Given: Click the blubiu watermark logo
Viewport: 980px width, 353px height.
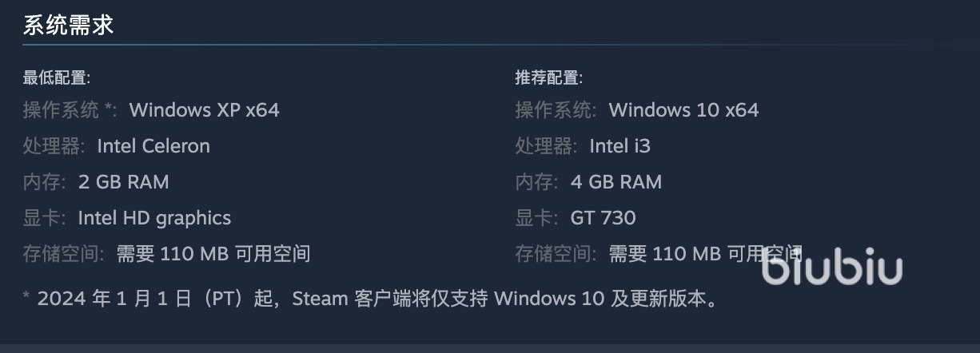Looking at the screenshot, I should [x=831, y=268].
